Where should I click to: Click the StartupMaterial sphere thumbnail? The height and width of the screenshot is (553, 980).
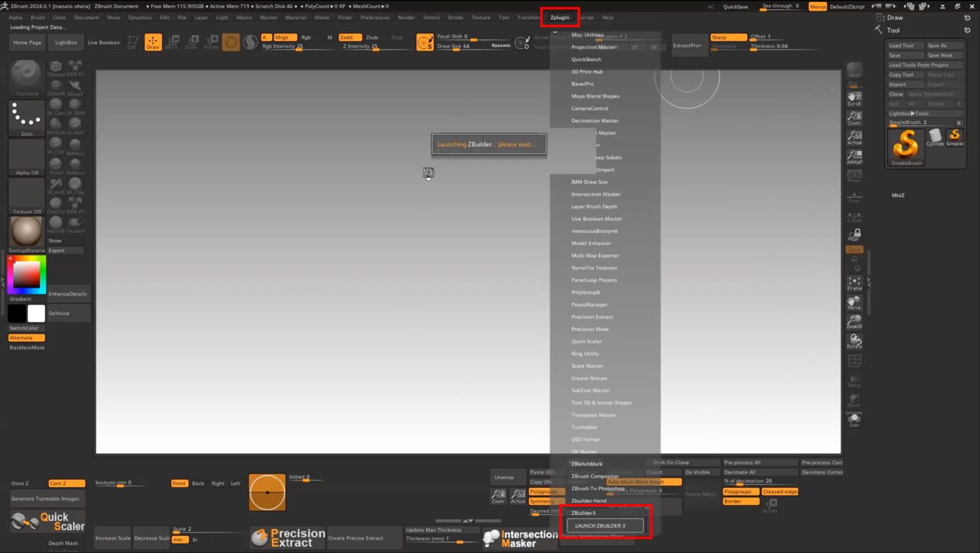(26, 232)
